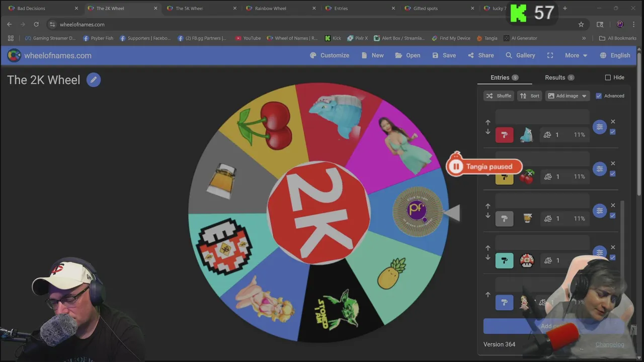Uncheck the drink entry enabled checkbox

pyautogui.click(x=613, y=215)
